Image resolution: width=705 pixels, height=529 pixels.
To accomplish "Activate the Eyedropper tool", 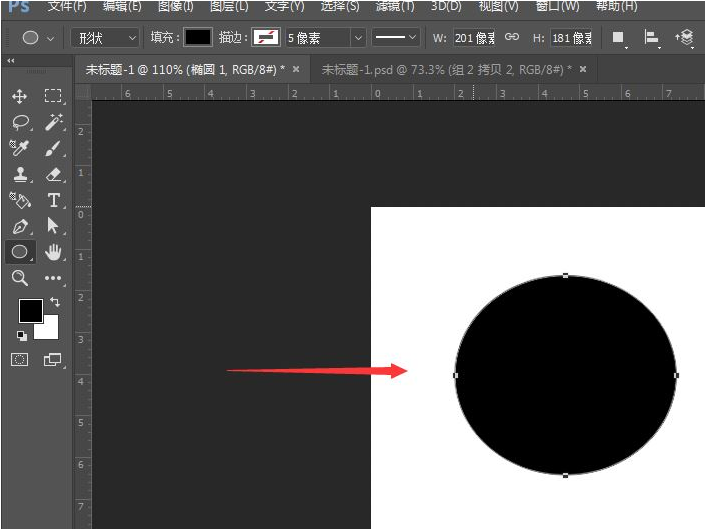I will coord(19,148).
